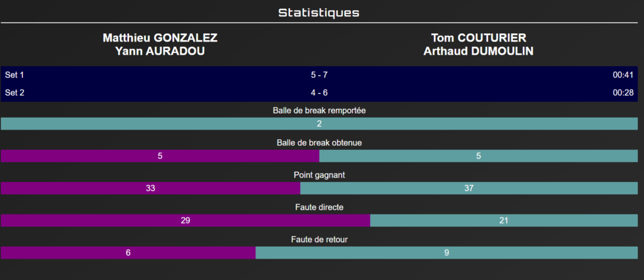
Task: Click the teal Faute directe segment showing 21
Action: [x=504, y=220]
